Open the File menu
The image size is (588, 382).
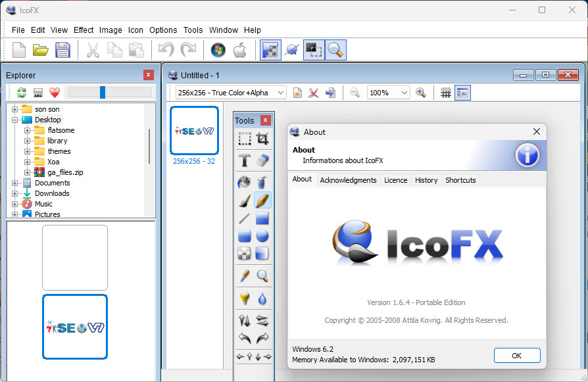18,30
